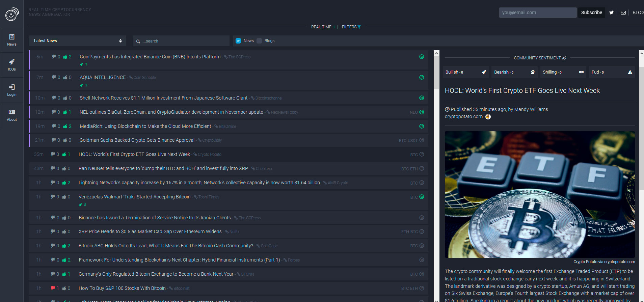Open FILTERS funnel control
The image size is (644, 302).
[x=351, y=27]
